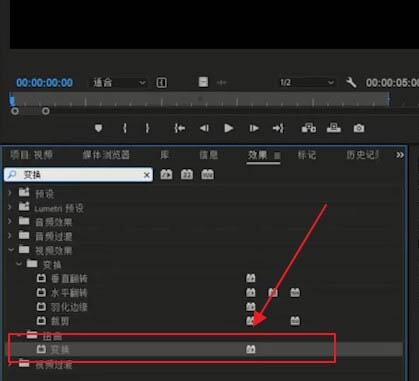Collapse the 变换 subfolder under 视频效果
The width and height of the screenshot is (419, 381).
click(19, 264)
